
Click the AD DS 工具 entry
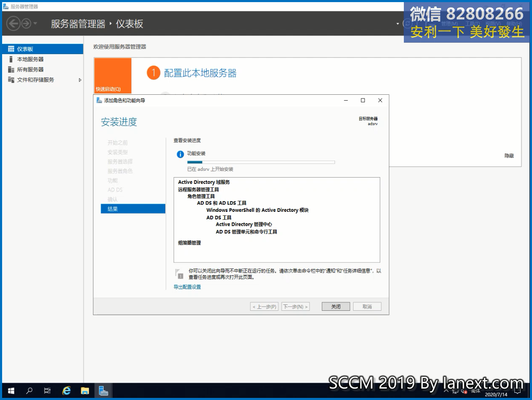click(x=219, y=217)
